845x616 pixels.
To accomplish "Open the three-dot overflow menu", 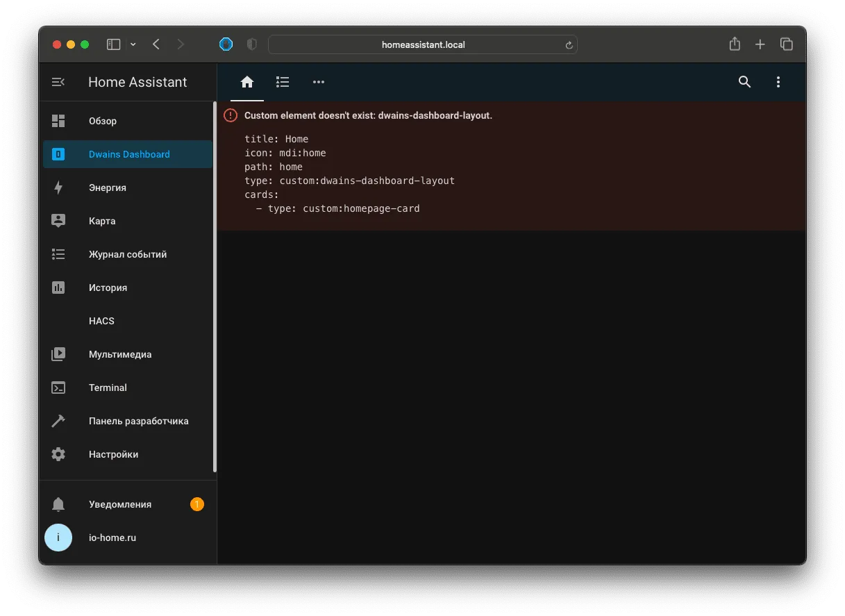I will (x=778, y=82).
